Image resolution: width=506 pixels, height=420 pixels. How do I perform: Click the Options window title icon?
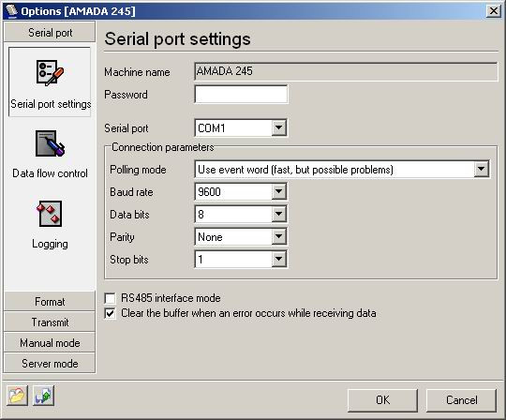click(x=11, y=10)
